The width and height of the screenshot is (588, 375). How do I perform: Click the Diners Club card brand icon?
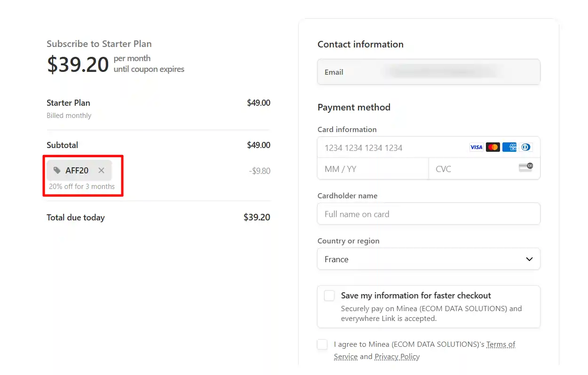click(525, 147)
